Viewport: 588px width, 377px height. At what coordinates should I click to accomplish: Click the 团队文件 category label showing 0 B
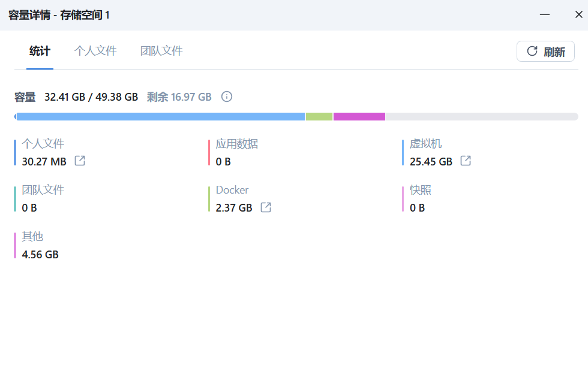coord(43,190)
